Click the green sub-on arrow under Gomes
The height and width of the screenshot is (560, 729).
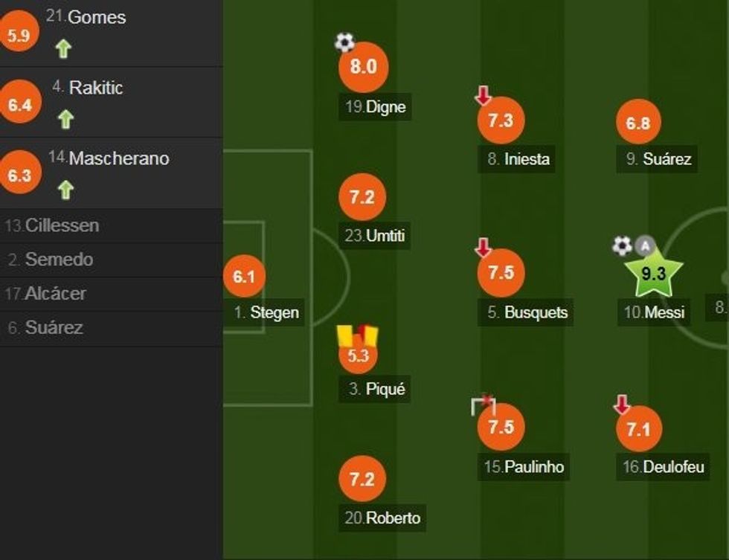click(64, 49)
